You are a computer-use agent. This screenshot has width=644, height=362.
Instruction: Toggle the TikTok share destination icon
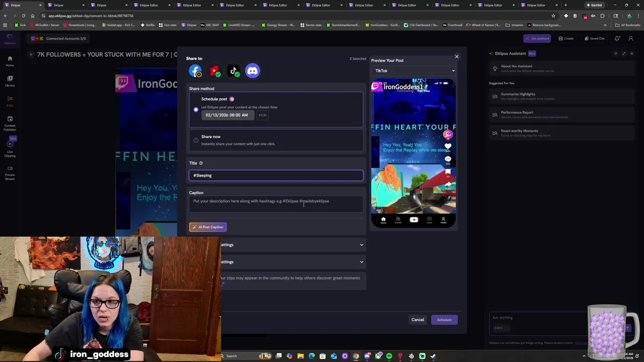233,71
